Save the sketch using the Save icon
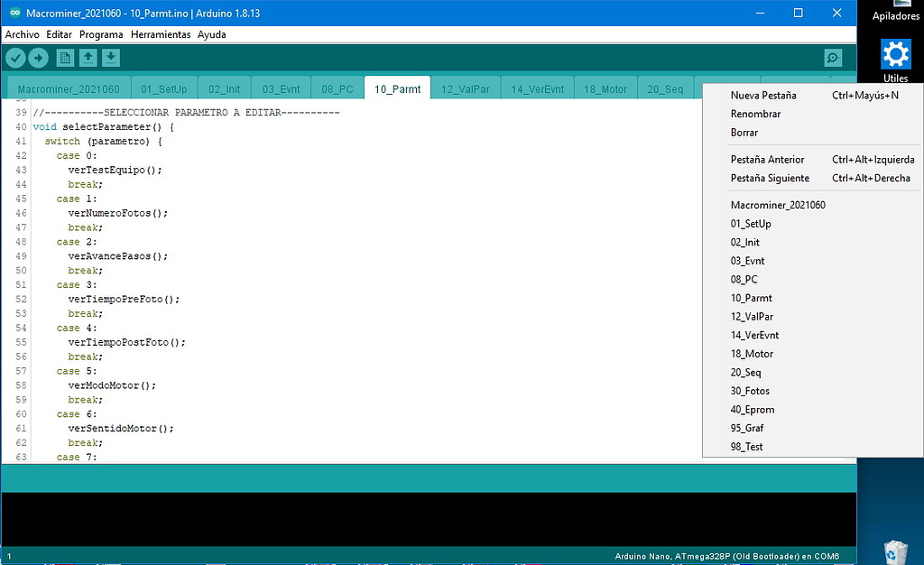 pos(111,57)
